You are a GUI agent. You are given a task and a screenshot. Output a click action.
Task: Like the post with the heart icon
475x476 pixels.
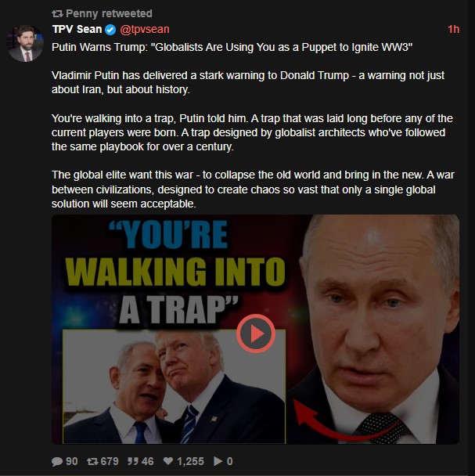coord(168,461)
